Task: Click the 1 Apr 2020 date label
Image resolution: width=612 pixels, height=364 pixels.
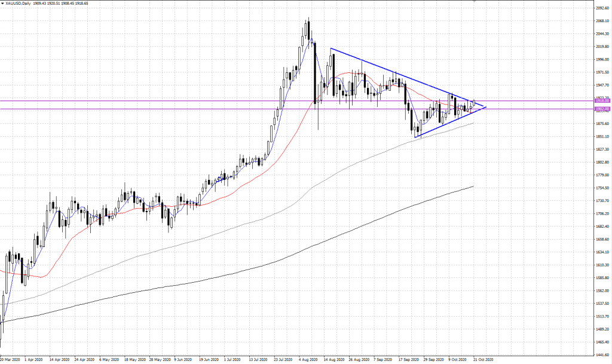Action: coord(35,360)
